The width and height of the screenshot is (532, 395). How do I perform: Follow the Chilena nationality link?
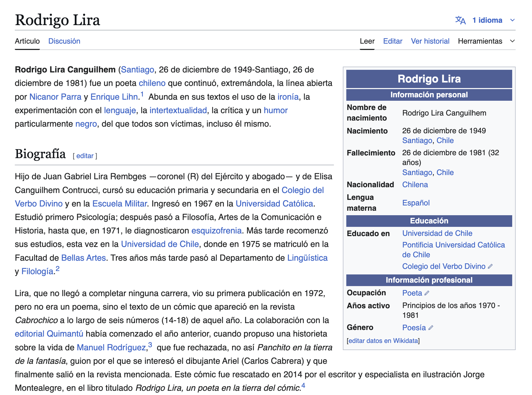pos(415,185)
